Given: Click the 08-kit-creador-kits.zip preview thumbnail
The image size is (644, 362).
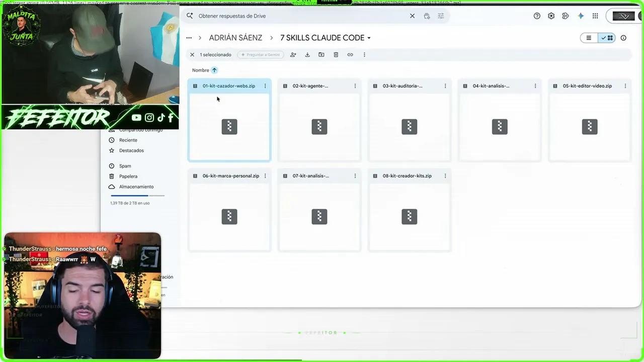Looking at the screenshot, I should point(410,217).
